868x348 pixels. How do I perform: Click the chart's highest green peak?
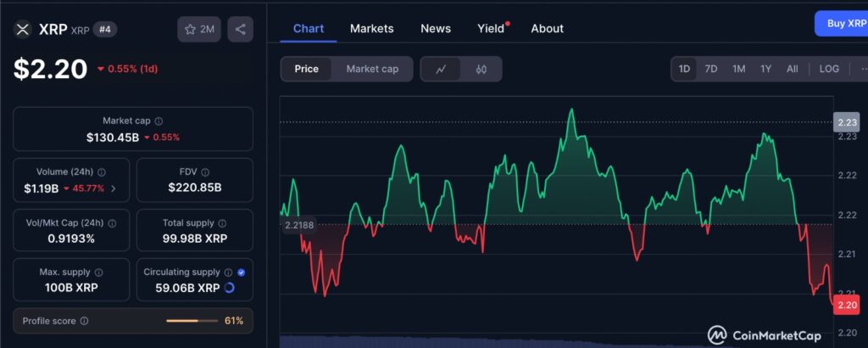(571, 109)
